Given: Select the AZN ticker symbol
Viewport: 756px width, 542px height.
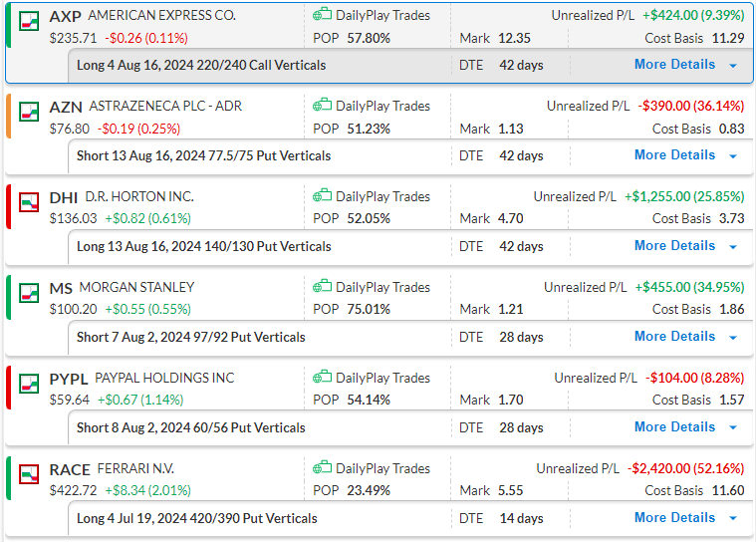Looking at the screenshot, I should 66,107.
